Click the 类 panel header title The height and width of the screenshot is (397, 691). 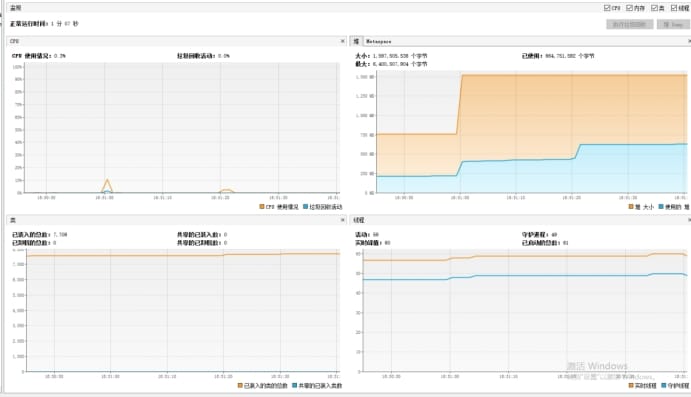13,220
